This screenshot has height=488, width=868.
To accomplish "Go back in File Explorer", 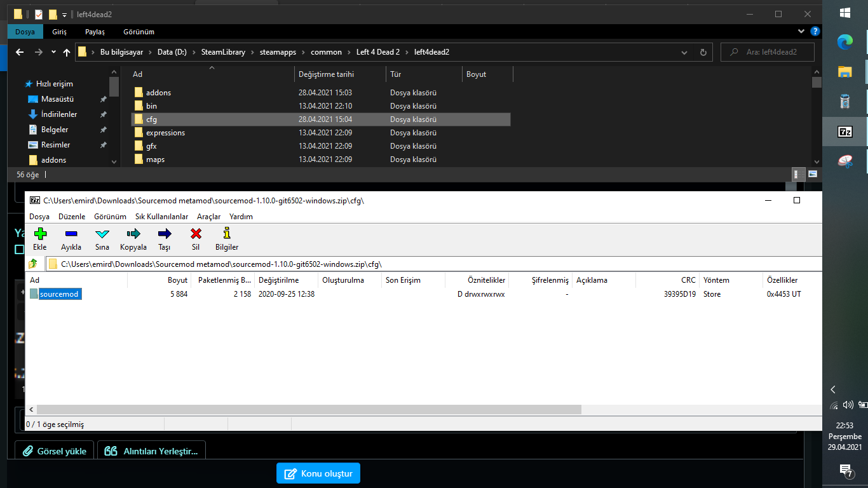I will tap(20, 52).
